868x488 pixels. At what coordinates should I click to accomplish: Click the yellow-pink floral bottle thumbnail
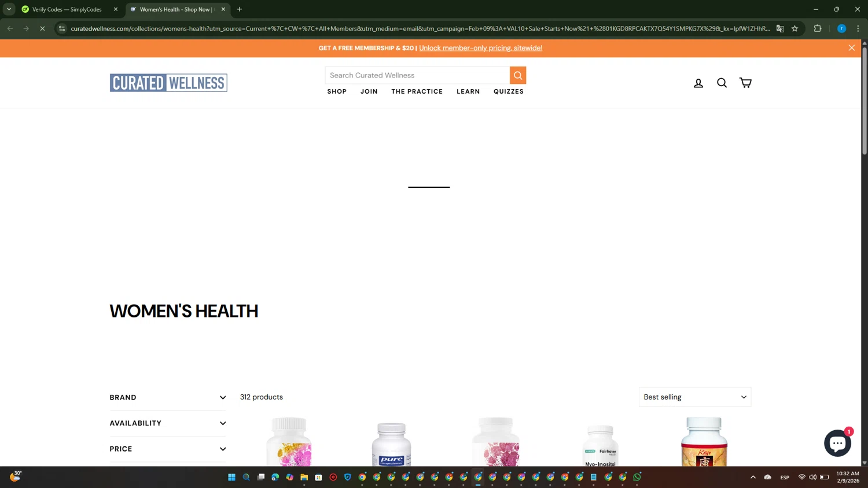tap(289, 441)
